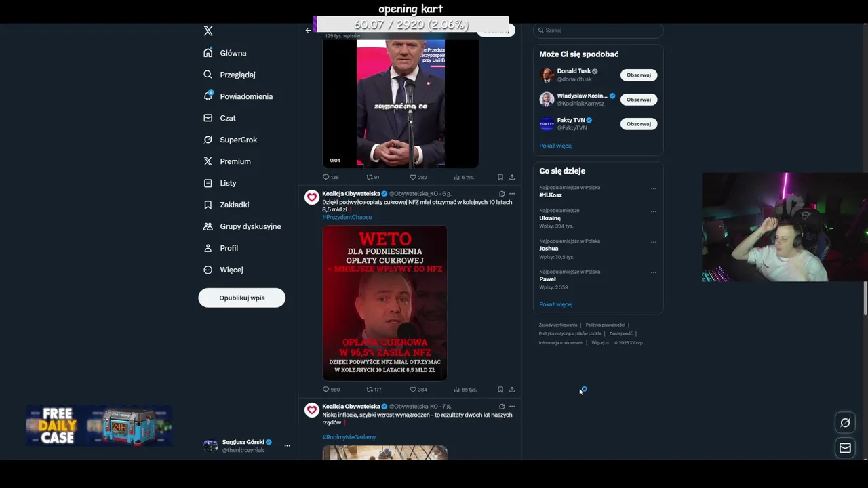Open the WETO image in the tweet
This screenshot has width=868, height=488.
tap(384, 303)
